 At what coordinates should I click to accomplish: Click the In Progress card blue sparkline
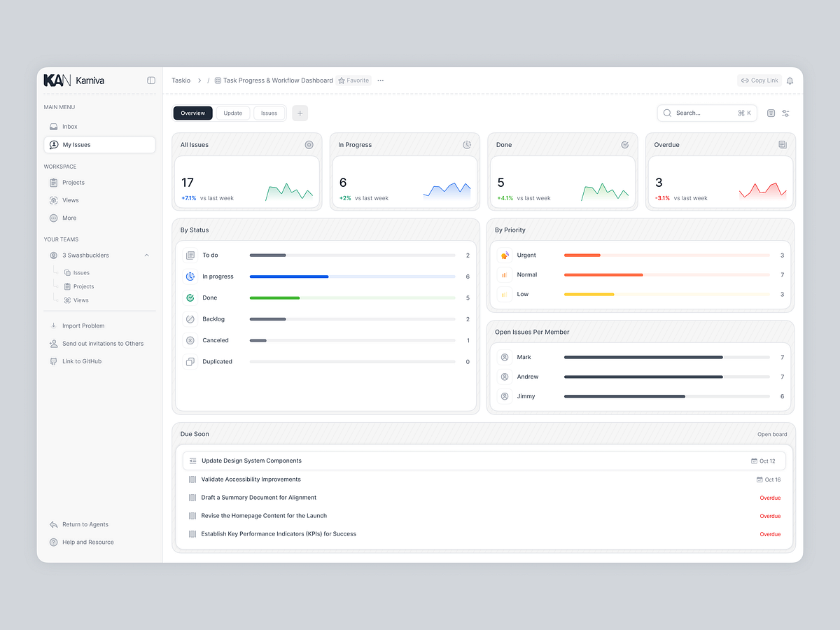click(447, 191)
